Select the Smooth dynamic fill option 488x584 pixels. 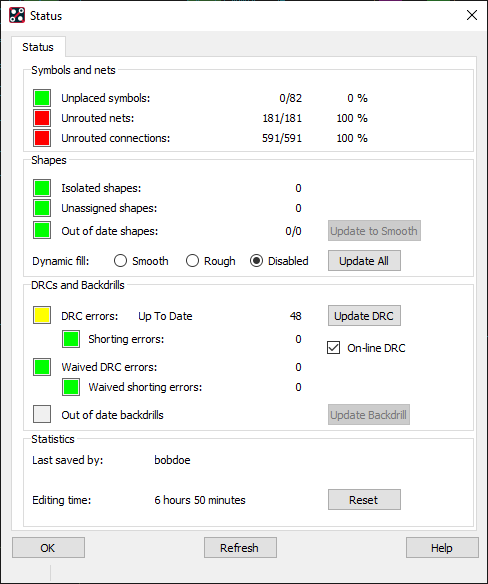coord(120,261)
